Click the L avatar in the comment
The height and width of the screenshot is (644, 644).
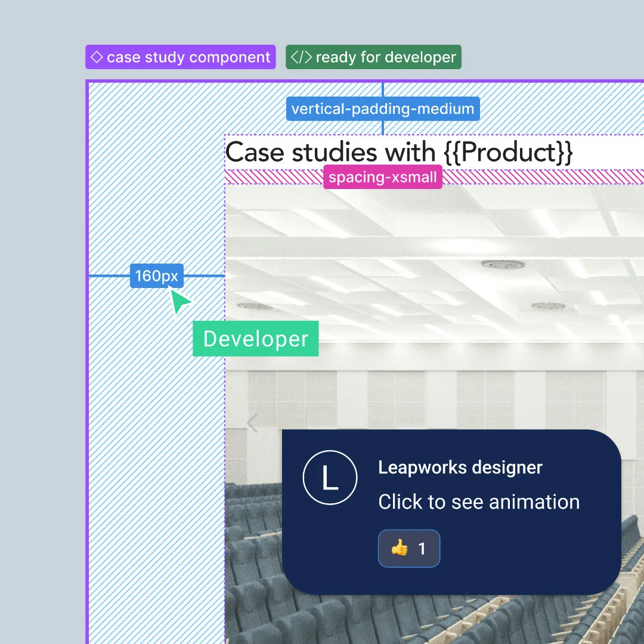330,477
